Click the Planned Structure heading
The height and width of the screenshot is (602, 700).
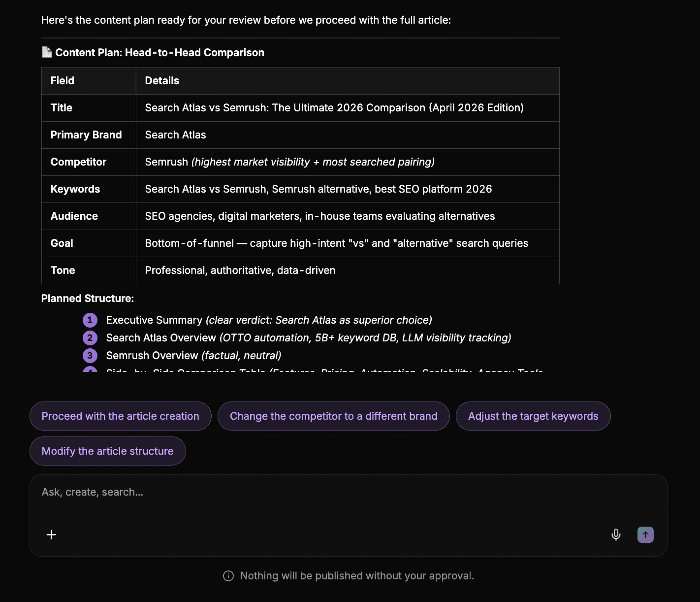click(88, 299)
